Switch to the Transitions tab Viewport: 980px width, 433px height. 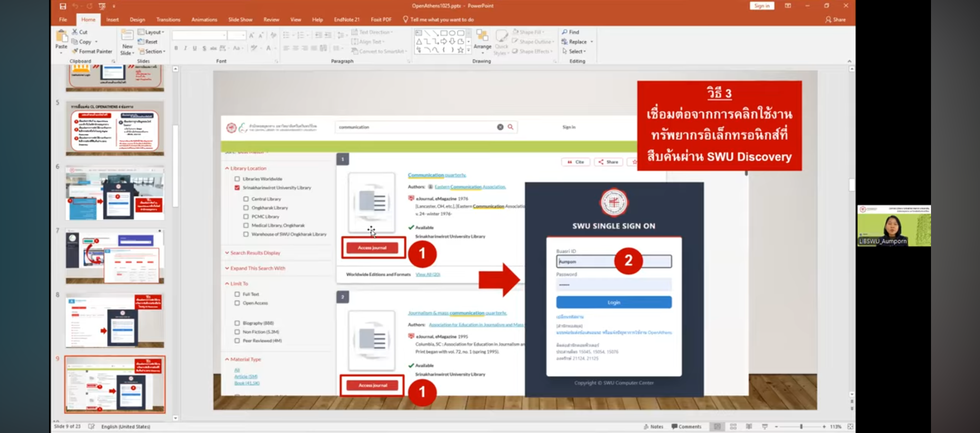(168, 19)
